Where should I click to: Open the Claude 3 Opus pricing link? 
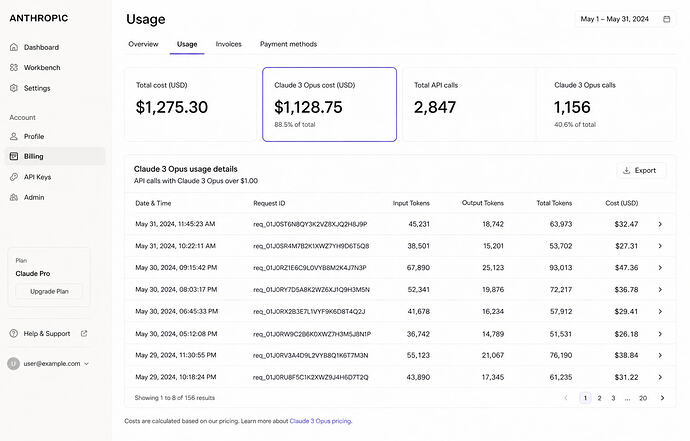tap(320, 421)
